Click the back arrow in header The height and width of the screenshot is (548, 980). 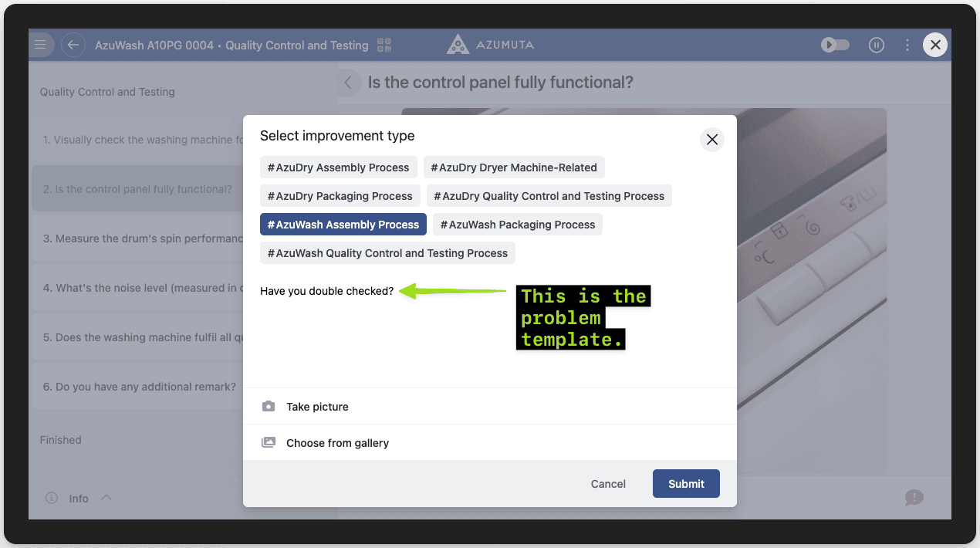(73, 45)
